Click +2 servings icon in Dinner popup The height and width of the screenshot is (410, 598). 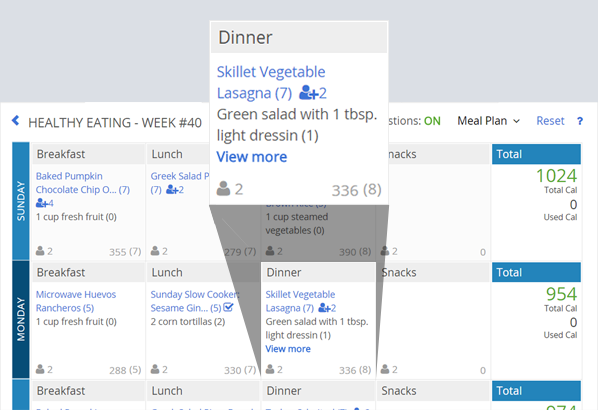(313, 93)
